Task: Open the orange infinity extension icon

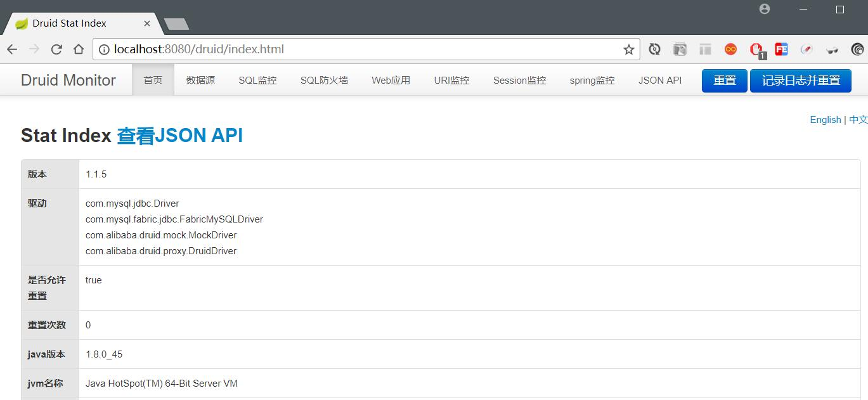Action: (730, 49)
